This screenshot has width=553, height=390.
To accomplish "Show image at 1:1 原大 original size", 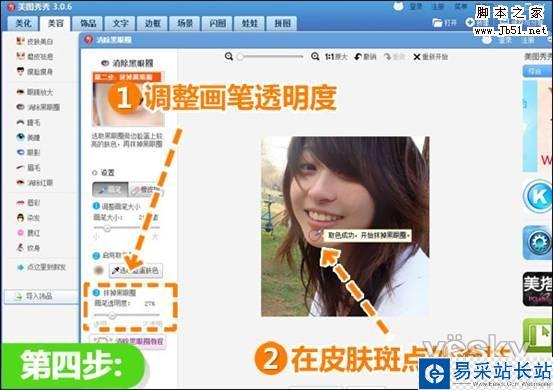I will [336, 57].
